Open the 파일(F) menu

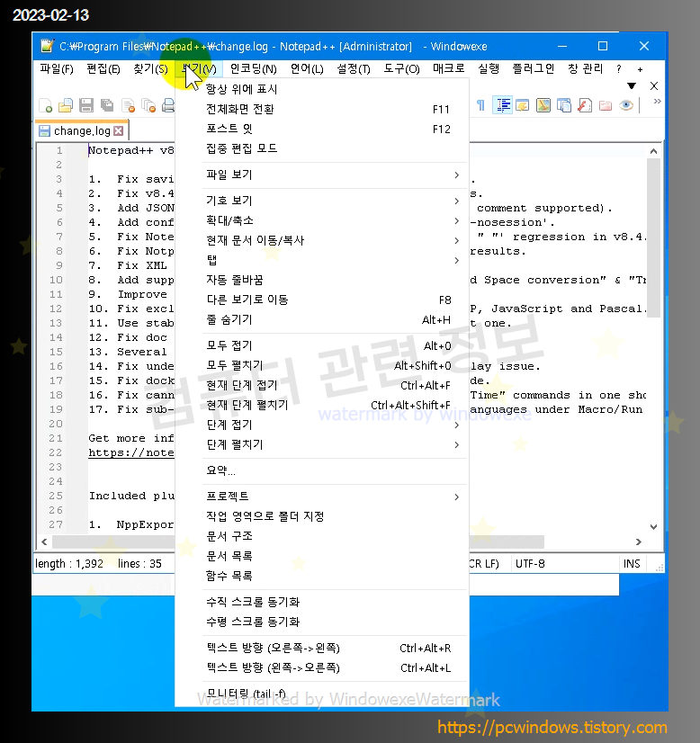57,69
